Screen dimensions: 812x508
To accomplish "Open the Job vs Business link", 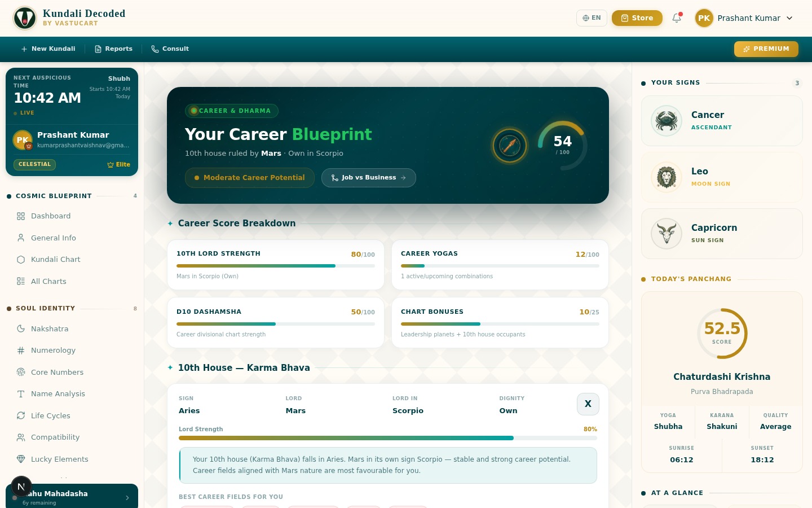I will coord(368,178).
